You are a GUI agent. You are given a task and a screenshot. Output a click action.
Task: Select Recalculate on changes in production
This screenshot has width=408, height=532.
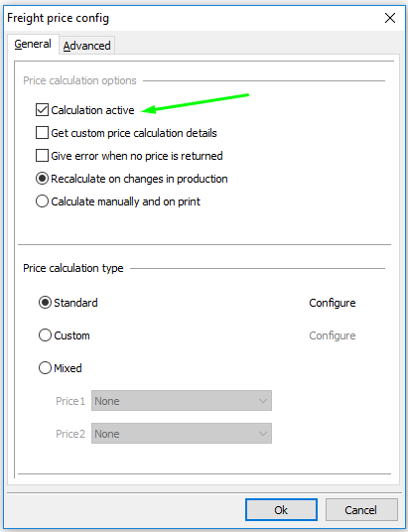[42, 179]
